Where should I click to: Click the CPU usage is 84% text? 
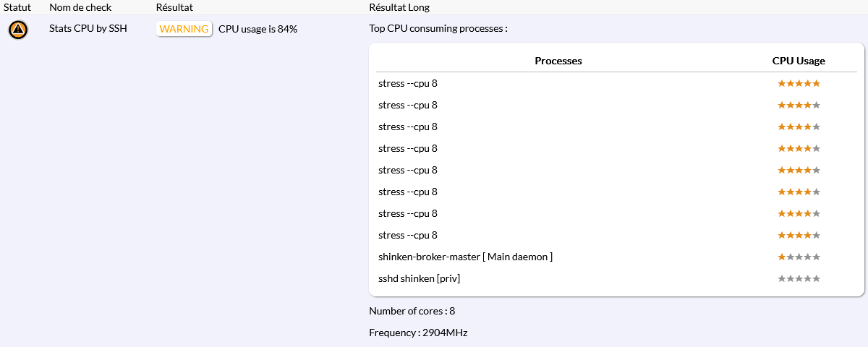point(258,29)
